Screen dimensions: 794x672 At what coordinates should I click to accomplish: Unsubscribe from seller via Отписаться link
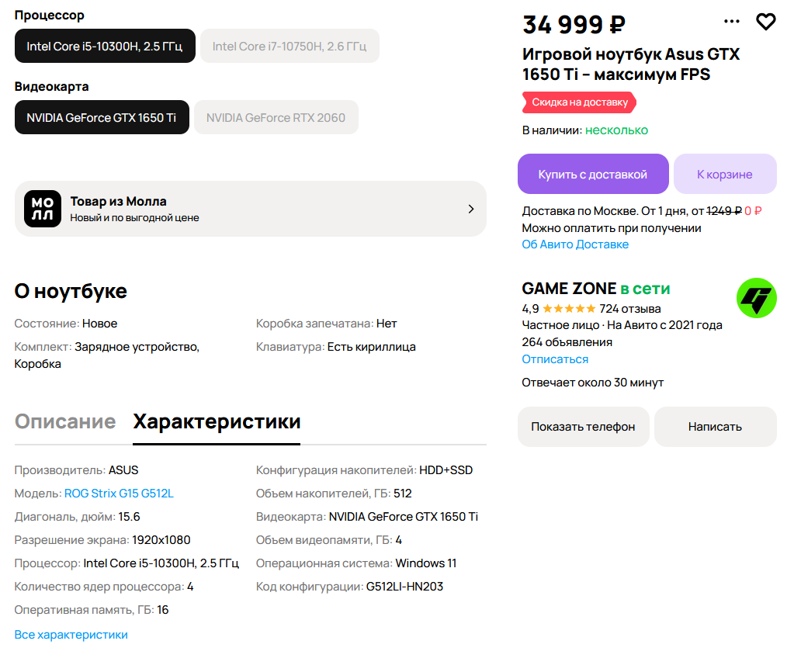(x=555, y=359)
